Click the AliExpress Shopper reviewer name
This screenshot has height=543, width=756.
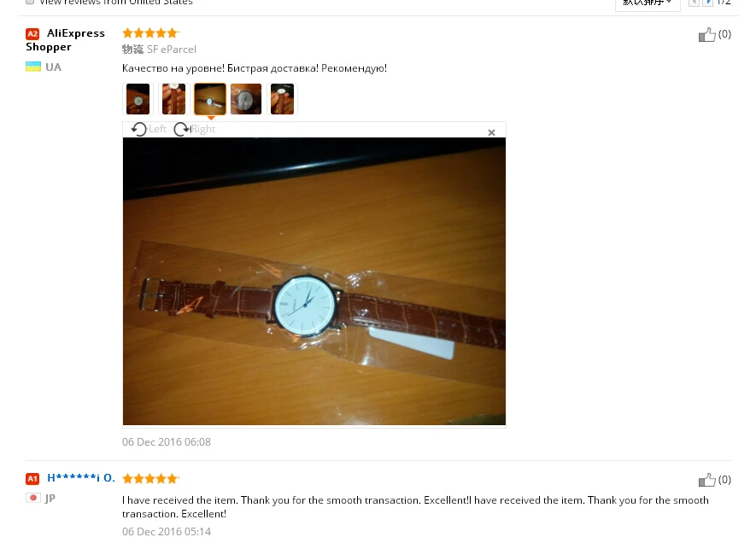click(65, 40)
